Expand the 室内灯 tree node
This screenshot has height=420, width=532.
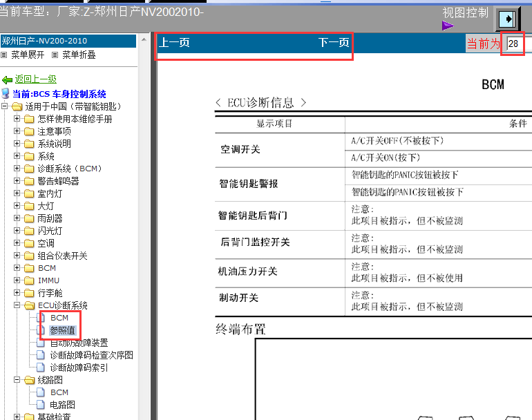(17, 193)
